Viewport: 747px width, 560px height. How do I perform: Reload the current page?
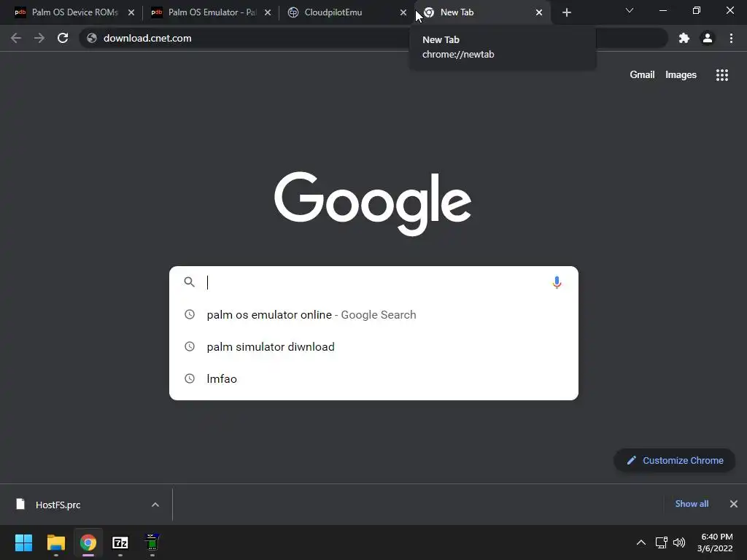[x=63, y=38]
